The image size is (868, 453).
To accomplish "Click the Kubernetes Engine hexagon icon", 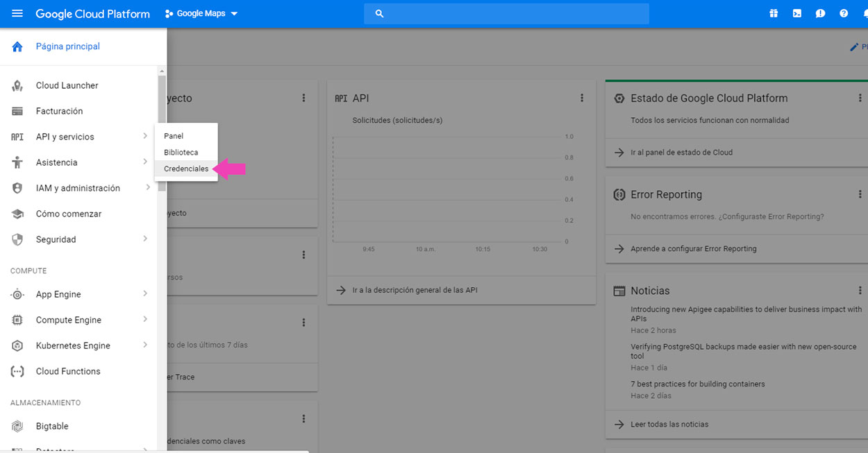I will [x=17, y=345].
